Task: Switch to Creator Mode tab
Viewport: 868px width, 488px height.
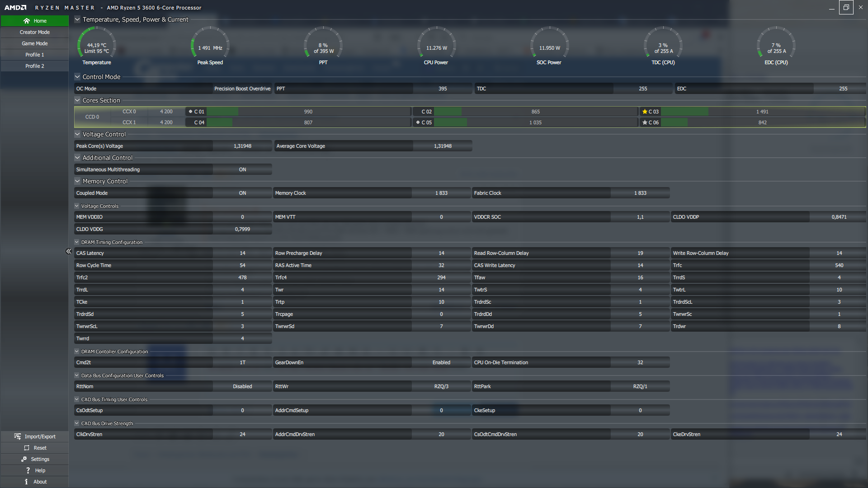Action: click(x=35, y=32)
